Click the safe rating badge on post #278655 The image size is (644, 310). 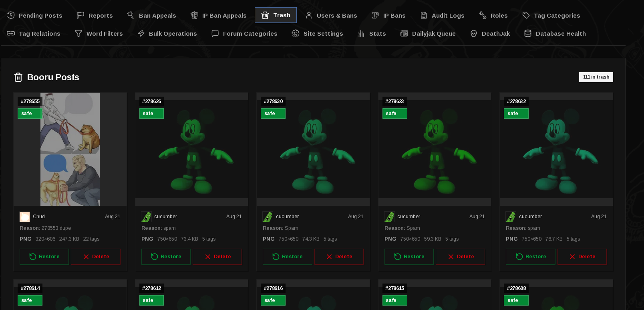tap(30, 113)
